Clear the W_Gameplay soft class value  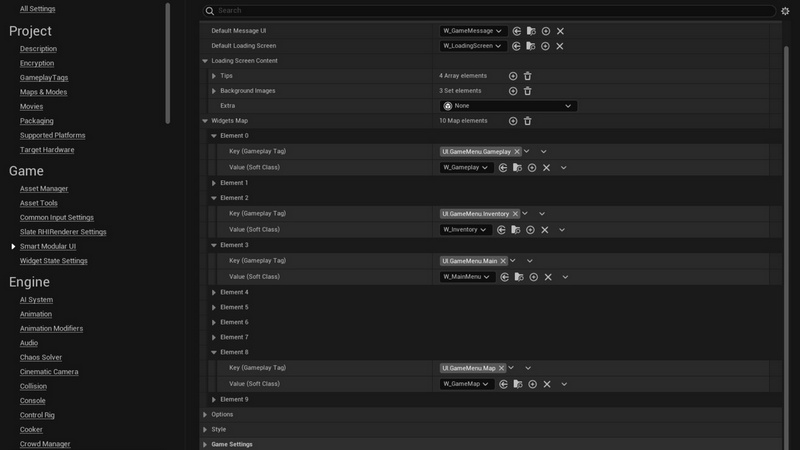coord(546,168)
